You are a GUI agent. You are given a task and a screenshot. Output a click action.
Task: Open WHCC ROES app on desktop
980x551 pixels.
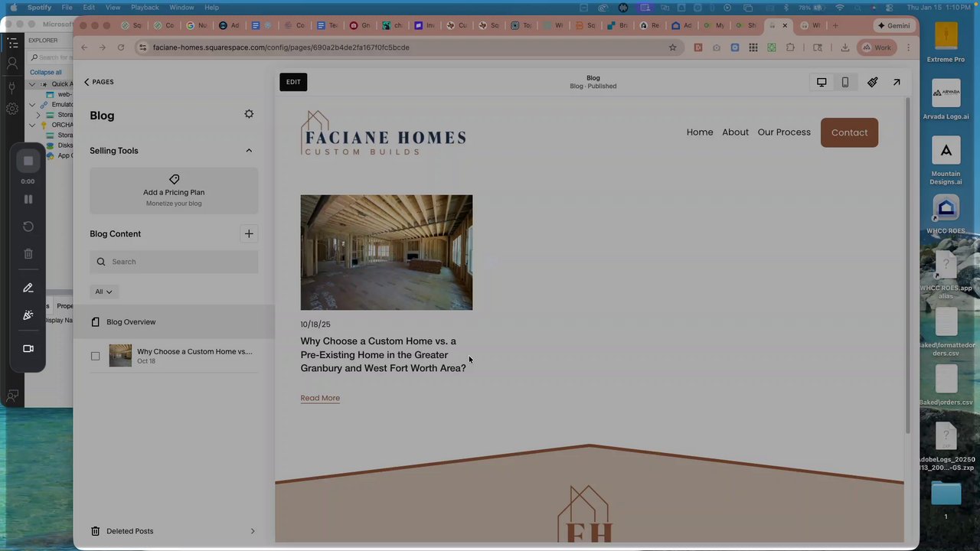946,208
